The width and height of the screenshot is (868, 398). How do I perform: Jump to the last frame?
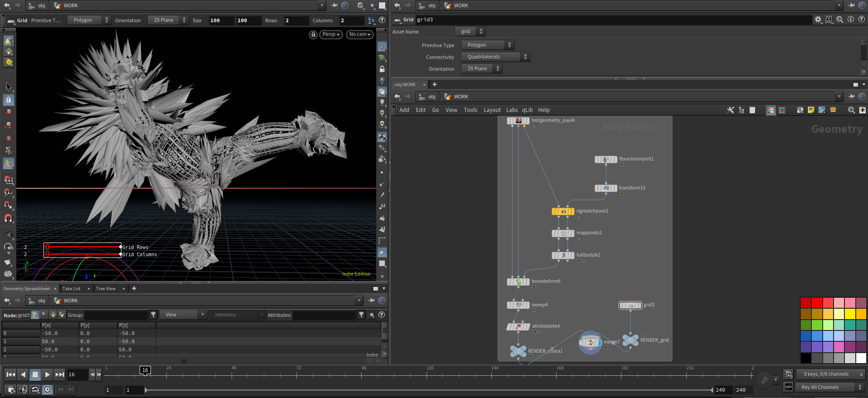click(60, 374)
